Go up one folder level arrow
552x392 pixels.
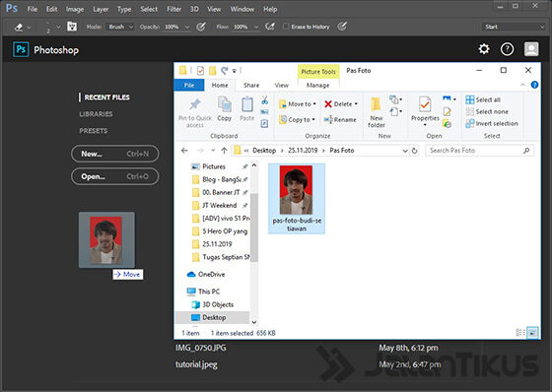(x=224, y=151)
